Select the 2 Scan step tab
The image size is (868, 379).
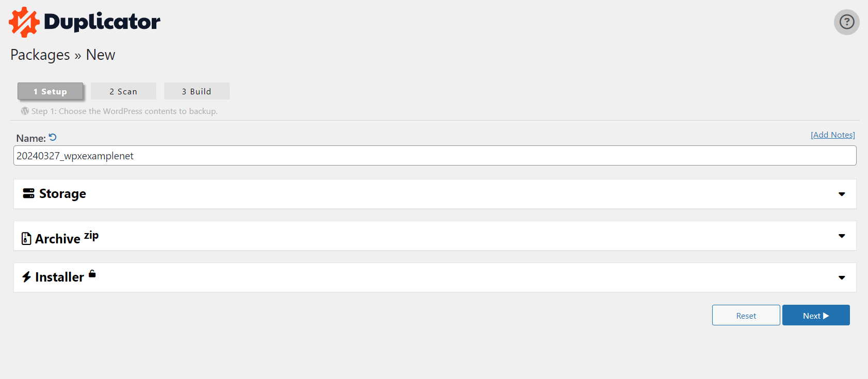[123, 91]
